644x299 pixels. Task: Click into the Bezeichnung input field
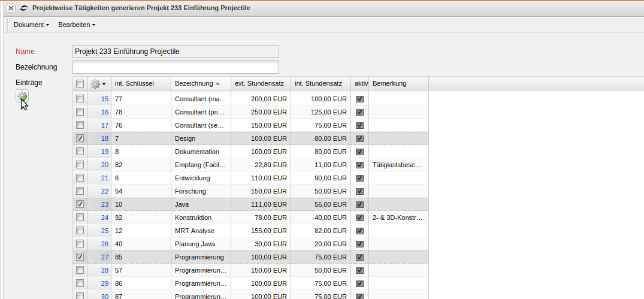[x=176, y=67]
